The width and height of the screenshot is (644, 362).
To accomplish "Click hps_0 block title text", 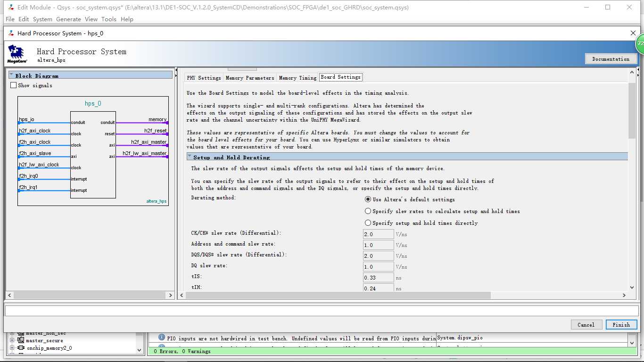I will (x=93, y=103).
